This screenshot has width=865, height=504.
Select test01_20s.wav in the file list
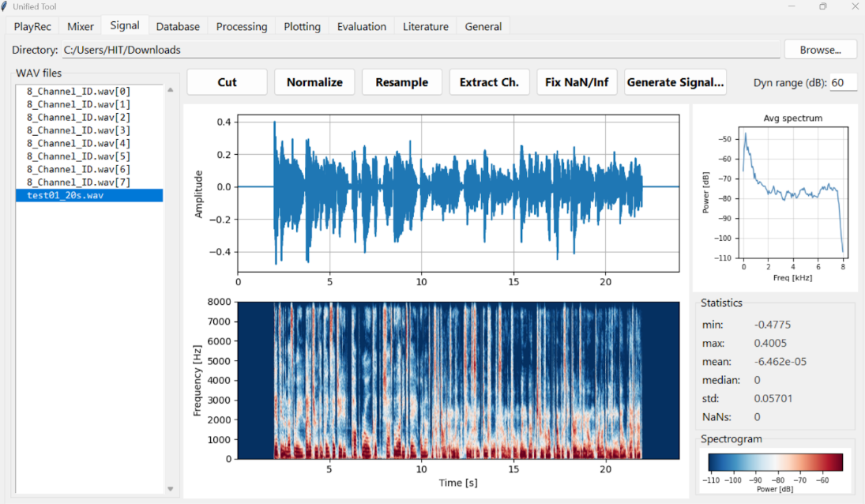point(89,195)
